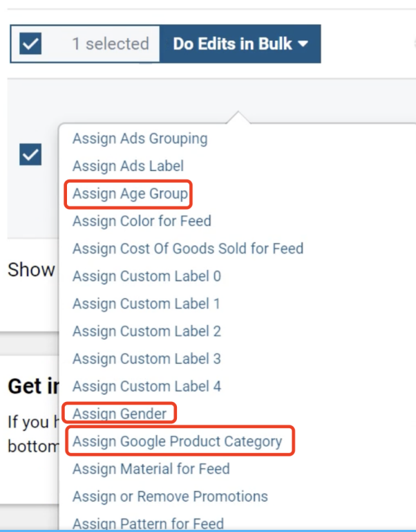
Task: Uncheck the select-all checkbox beside '1 selected'
Action: click(x=31, y=44)
